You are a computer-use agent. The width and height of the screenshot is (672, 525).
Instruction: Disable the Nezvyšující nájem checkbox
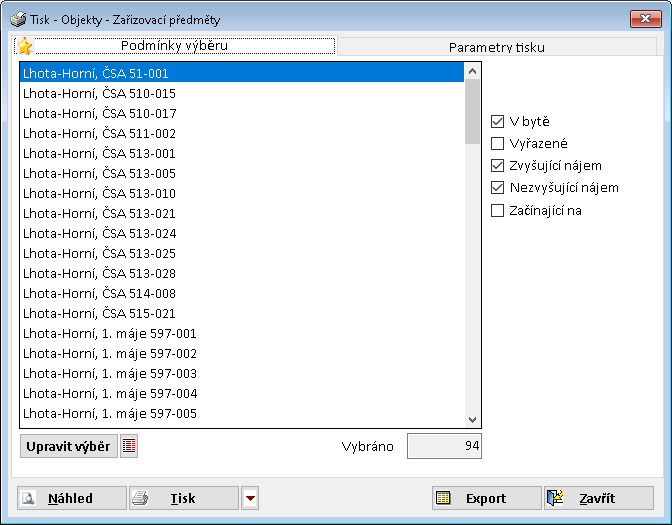498,188
